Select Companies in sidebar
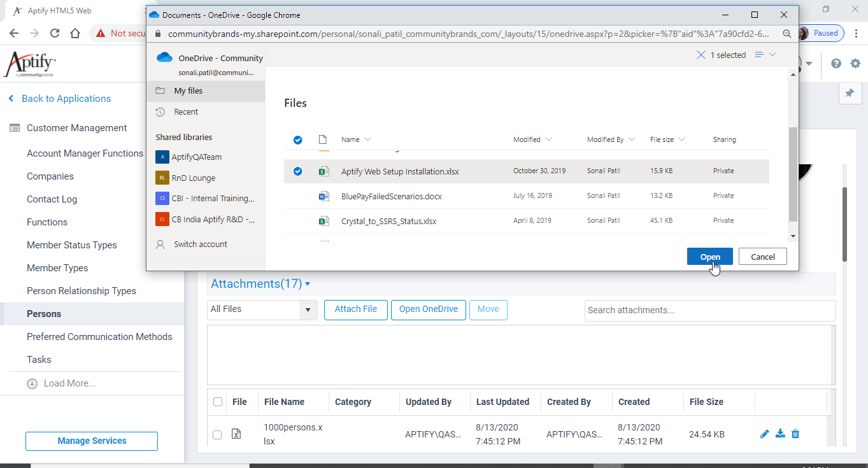 coord(50,176)
